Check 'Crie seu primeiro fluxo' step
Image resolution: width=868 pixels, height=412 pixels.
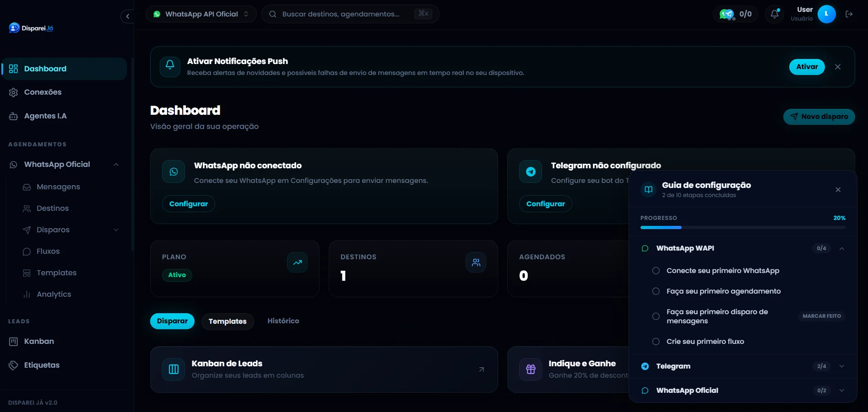(x=656, y=342)
